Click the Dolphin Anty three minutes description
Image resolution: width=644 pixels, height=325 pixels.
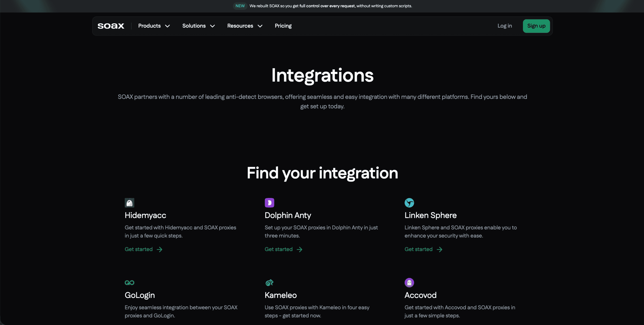click(x=321, y=231)
